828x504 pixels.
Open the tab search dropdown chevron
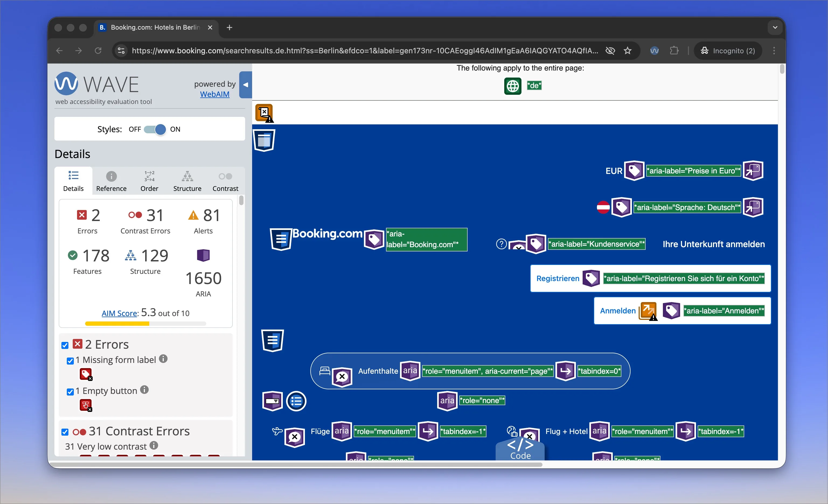click(775, 27)
